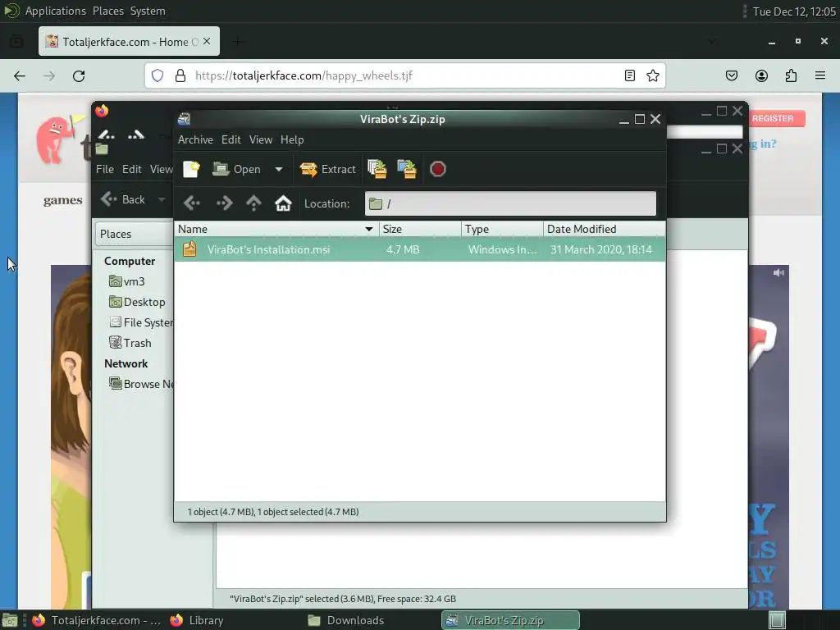Sort by Size column header
Screen dimensions: 840x630
420,229
